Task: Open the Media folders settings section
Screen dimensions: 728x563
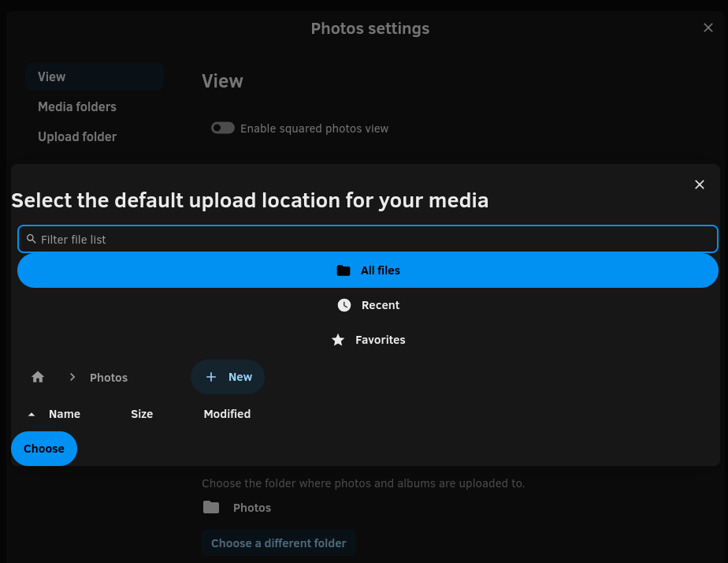Action: (x=77, y=106)
